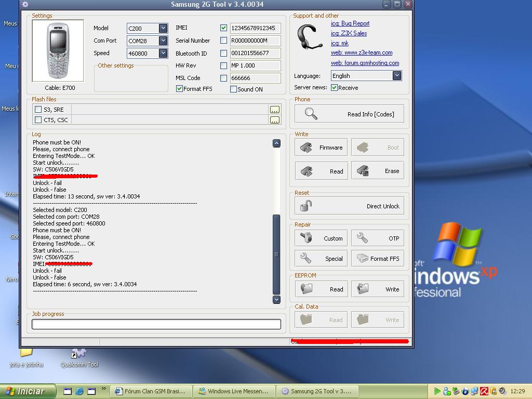Screen dimensions: 532x399
Task: Click the log scrollbar thumb
Action: (276, 255)
